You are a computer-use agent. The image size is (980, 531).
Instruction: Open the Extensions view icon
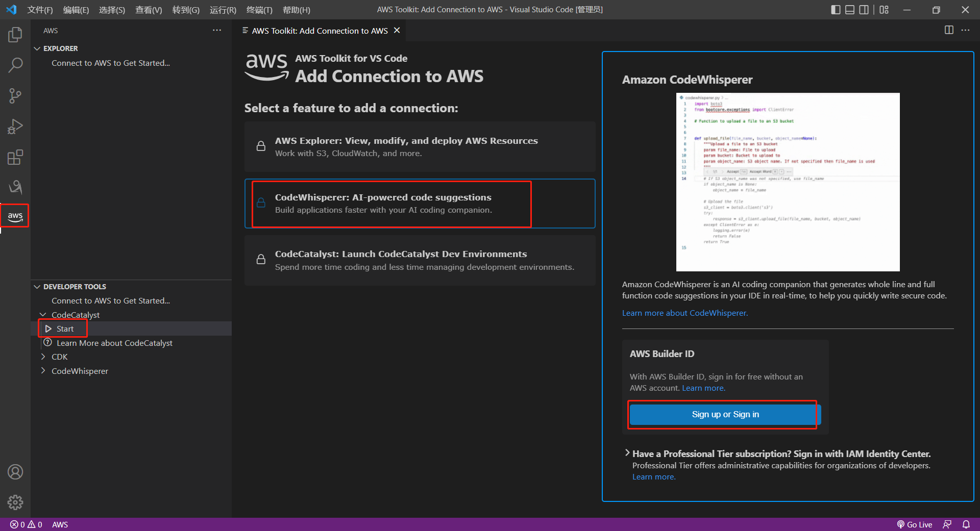coord(15,157)
